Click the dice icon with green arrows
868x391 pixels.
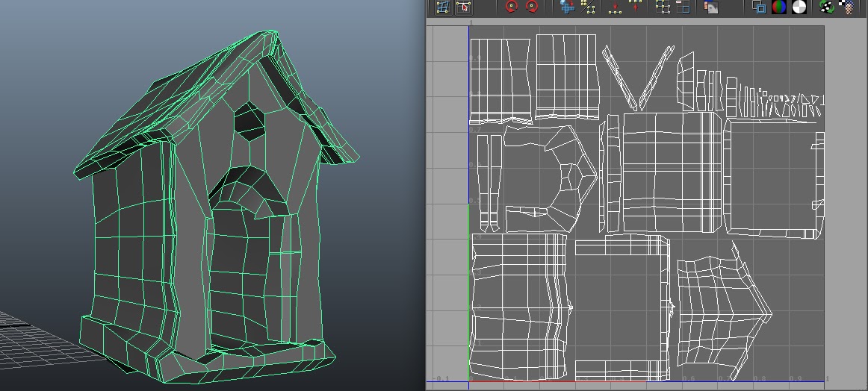827,7
